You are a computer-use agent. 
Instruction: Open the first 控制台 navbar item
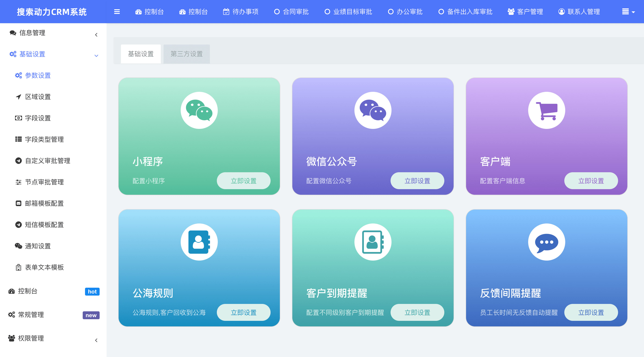pyautogui.click(x=149, y=12)
